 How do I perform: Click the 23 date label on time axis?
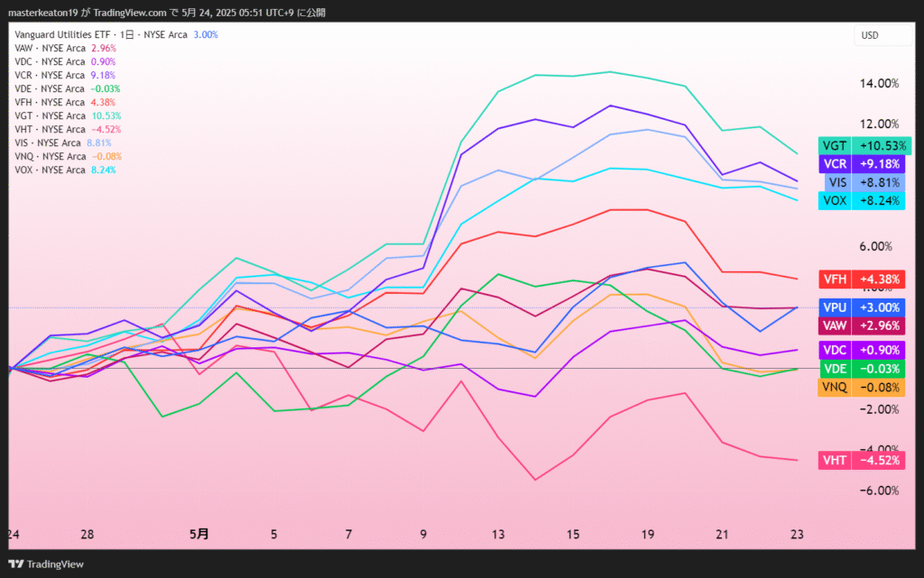click(x=797, y=535)
